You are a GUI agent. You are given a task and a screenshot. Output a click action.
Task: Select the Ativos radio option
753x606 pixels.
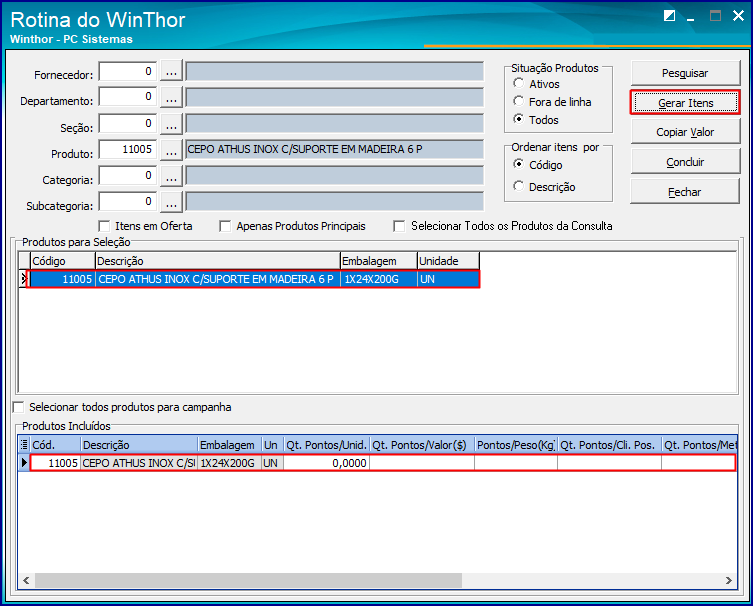pos(518,83)
